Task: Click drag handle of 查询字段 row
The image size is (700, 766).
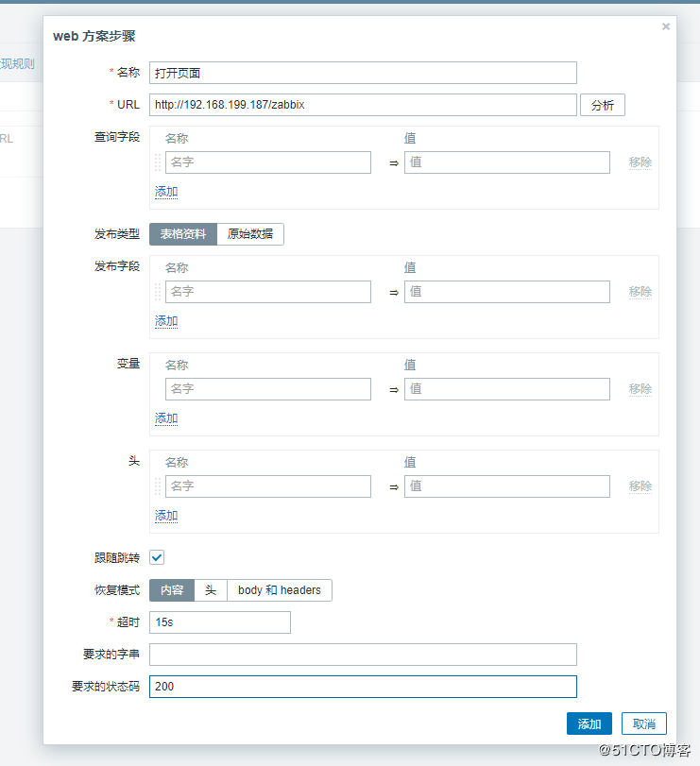Action: pos(158,162)
